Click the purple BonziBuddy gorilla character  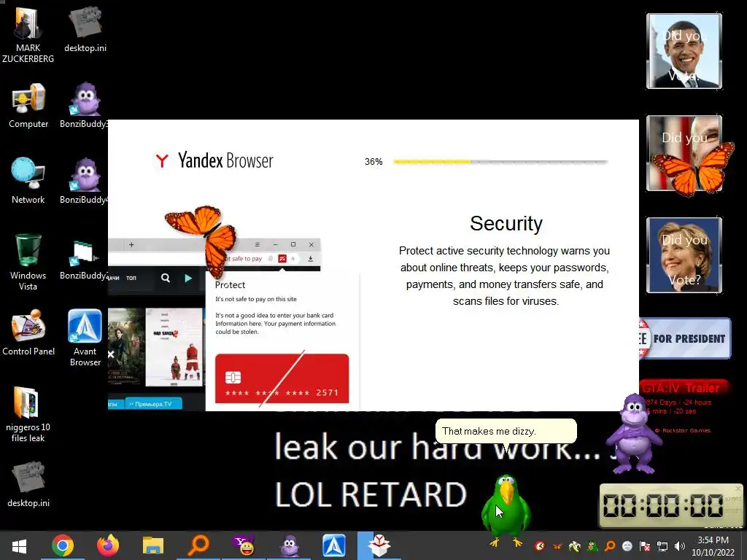[x=632, y=434]
